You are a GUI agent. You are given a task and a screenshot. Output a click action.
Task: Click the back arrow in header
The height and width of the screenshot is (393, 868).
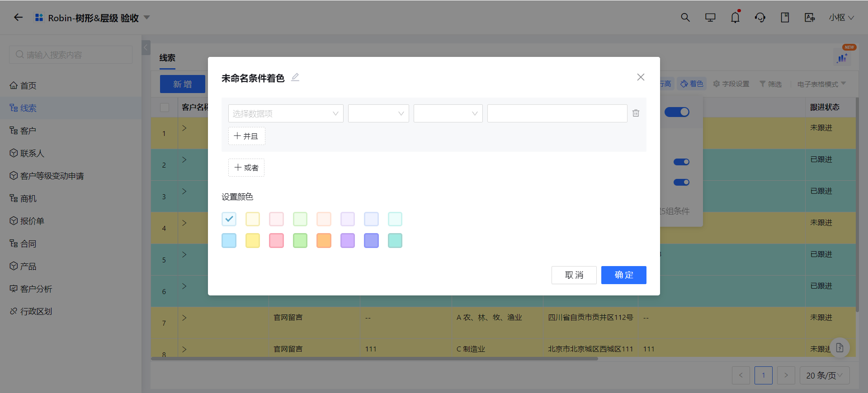18,18
